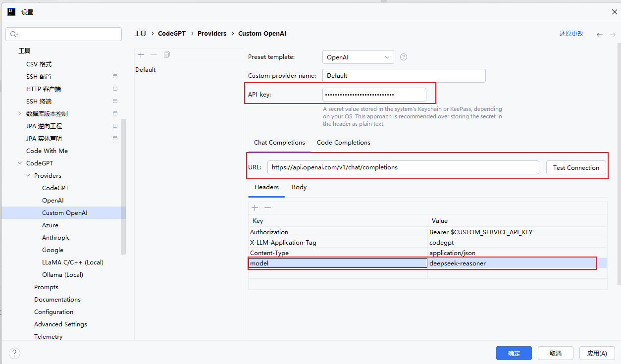Select the OpenAI provider tree item
Screen dimensions: 621x364
click(x=52, y=201)
